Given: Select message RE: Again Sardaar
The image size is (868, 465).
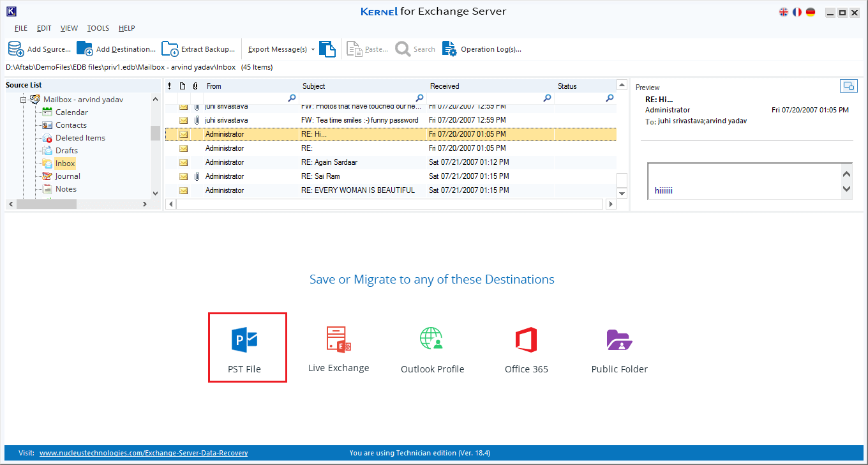Looking at the screenshot, I should [x=391, y=162].
